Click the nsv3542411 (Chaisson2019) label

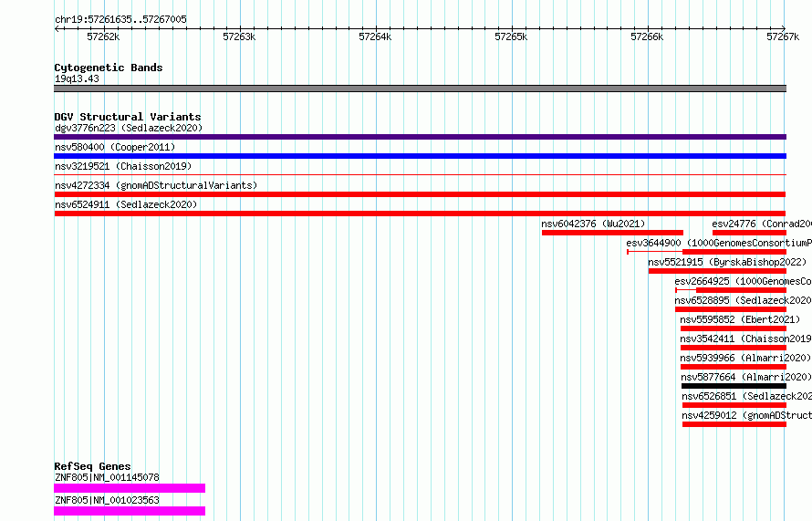click(x=745, y=339)
